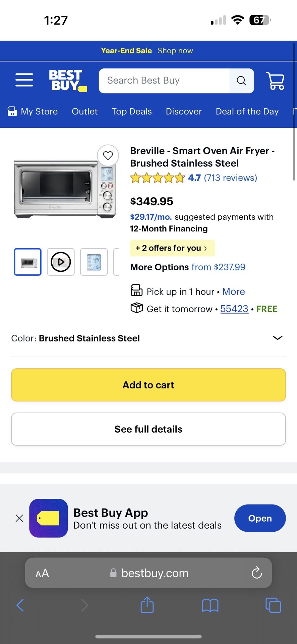Select the Outlet menu item
The image size is (297, 644).
(84, 111)
